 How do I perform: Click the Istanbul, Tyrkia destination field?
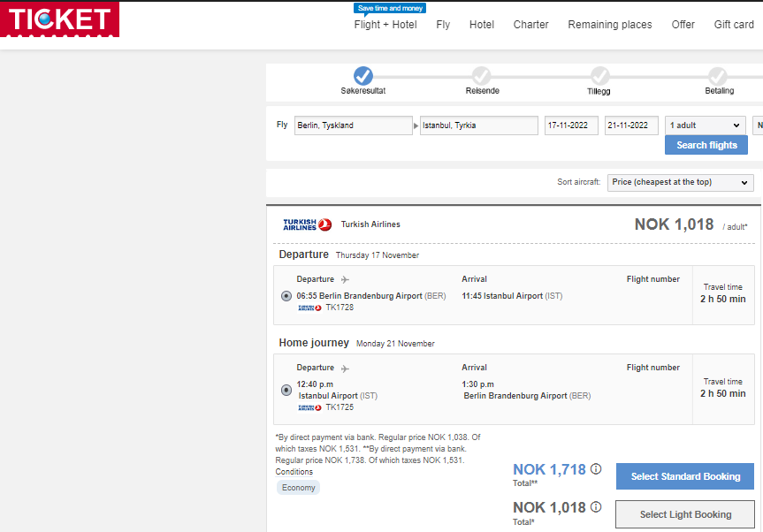(479, 125)
